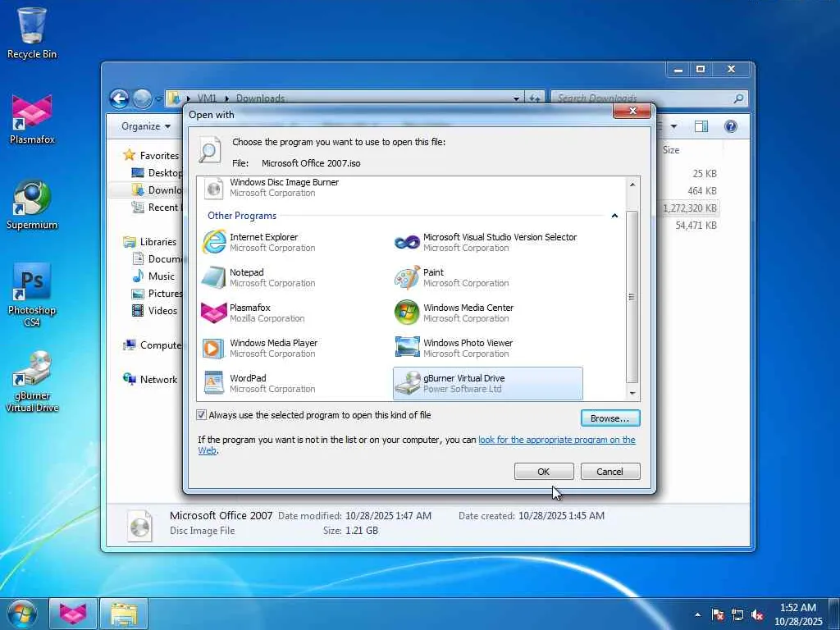Click the program list scrollbar thumb
The image size is (840, 630).
click(632, 297)
